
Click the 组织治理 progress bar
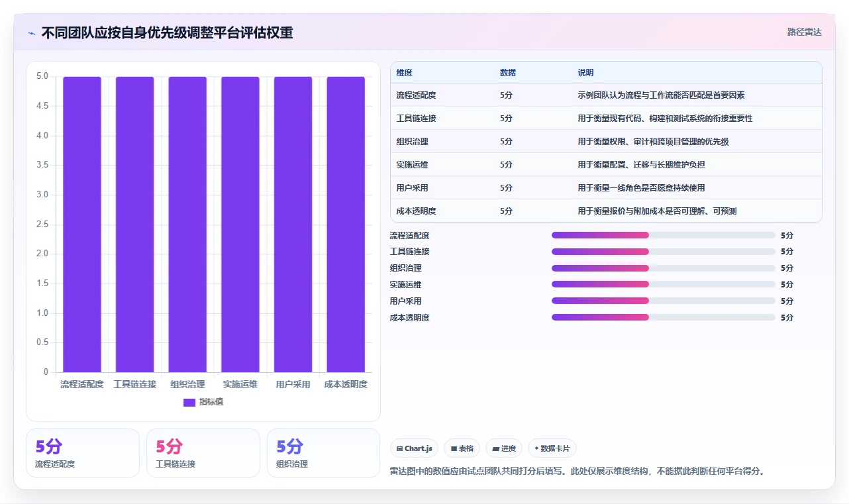(x=663, y=268)
